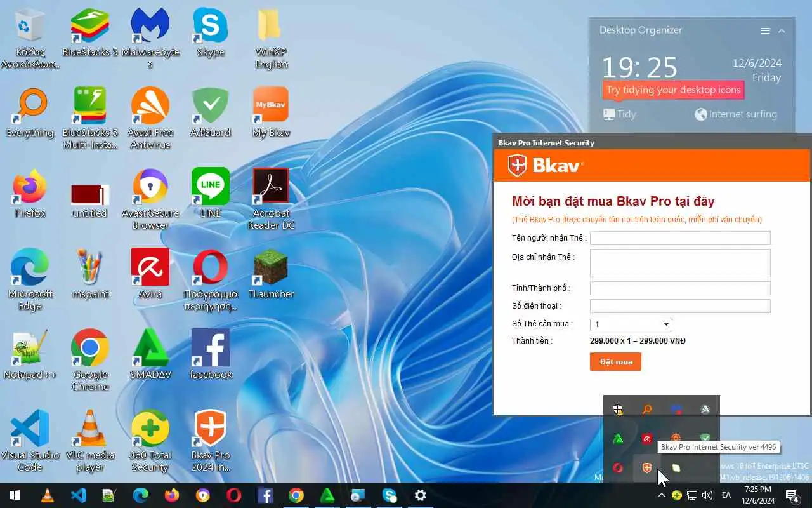Click the Windows Security tray overflow icon
Viewport: 812px width, 508px height.
(618, 410)
